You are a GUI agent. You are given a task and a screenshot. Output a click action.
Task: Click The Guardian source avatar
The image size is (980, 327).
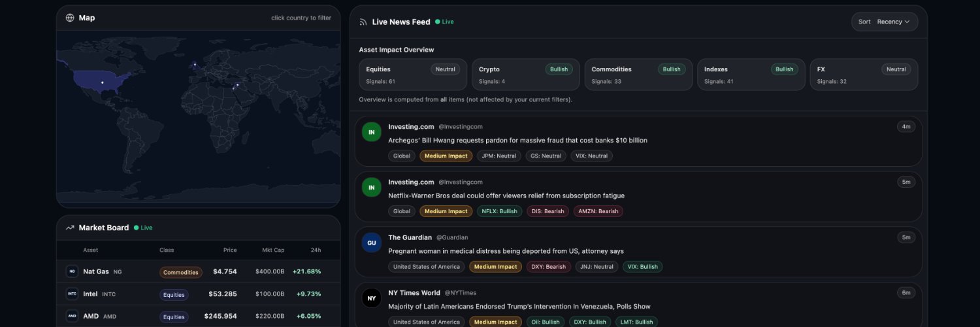372,243
